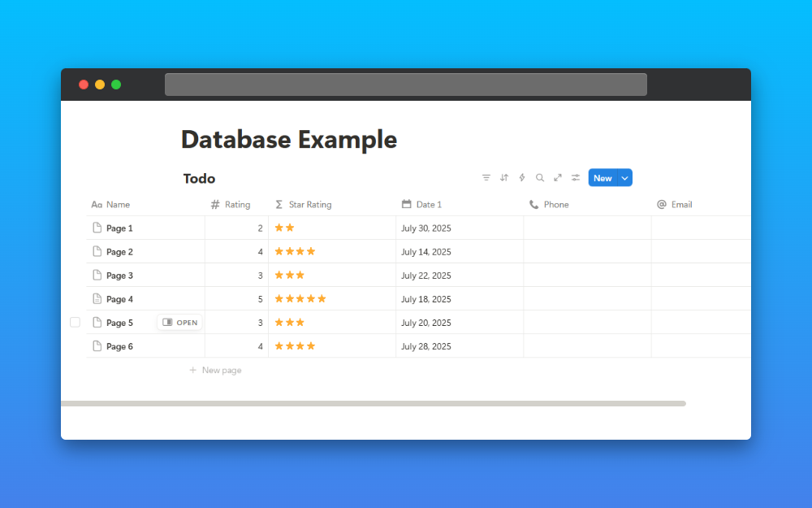
Task: Click the two-star rating in Page 1 row
Action: [284, 228]
